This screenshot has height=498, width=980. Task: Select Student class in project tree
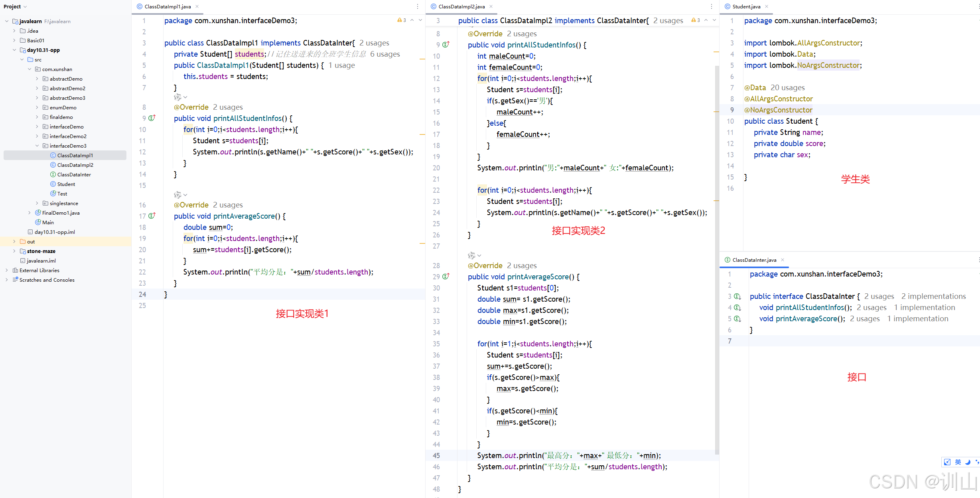66,184
